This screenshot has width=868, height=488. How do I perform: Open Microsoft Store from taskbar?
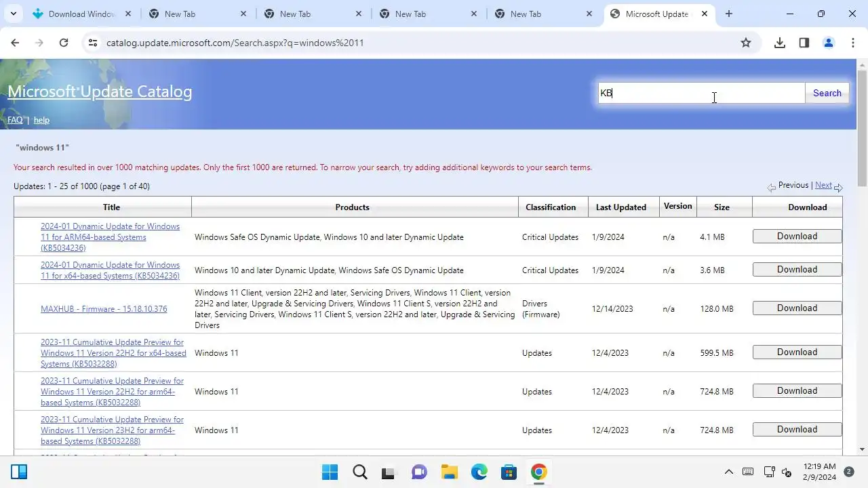coord(509,472)
